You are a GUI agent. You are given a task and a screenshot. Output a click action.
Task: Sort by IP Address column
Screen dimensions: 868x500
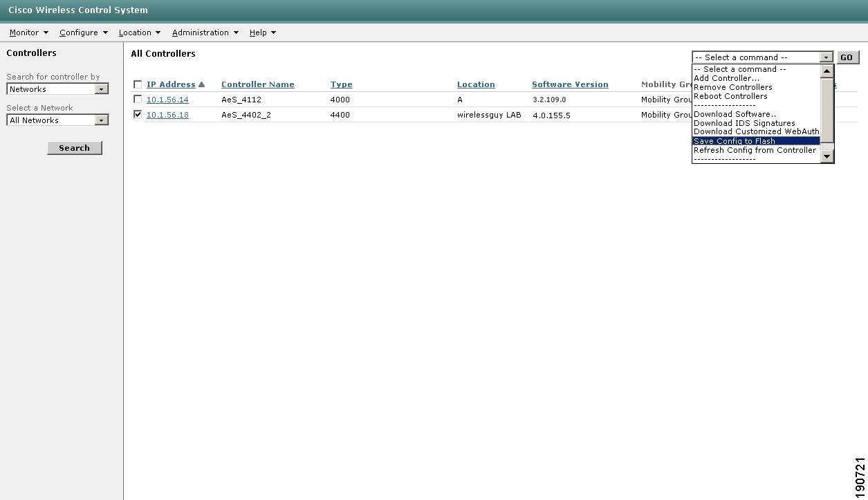click(x=171, y=84)
